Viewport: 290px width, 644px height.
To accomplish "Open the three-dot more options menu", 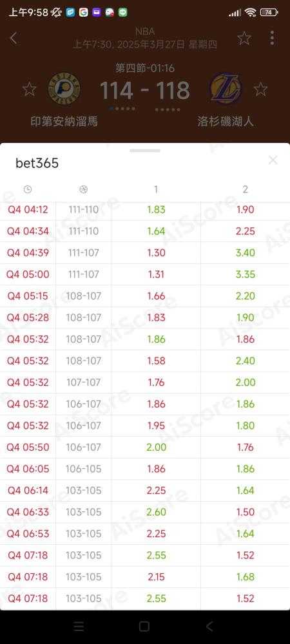I will click(272, 38).
